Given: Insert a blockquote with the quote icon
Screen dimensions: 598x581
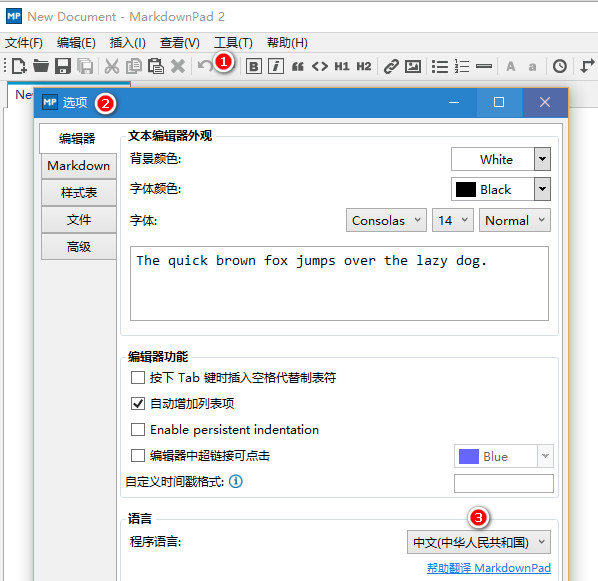Looking at the screenshot, I should [298, 67].
